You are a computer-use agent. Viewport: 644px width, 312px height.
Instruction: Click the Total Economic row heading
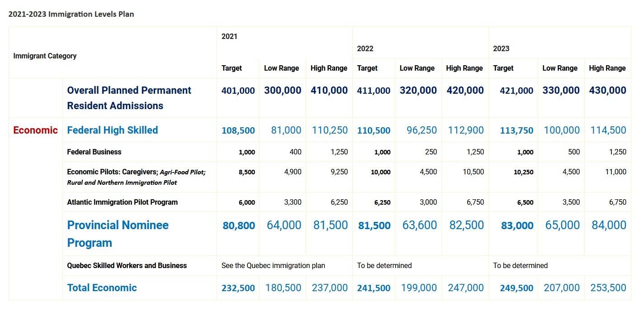coord(102,288)
